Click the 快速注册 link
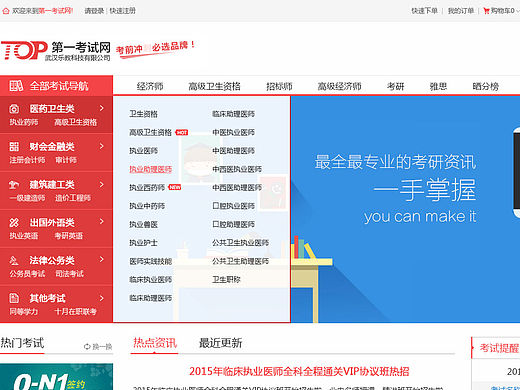 tap(122, 11)
